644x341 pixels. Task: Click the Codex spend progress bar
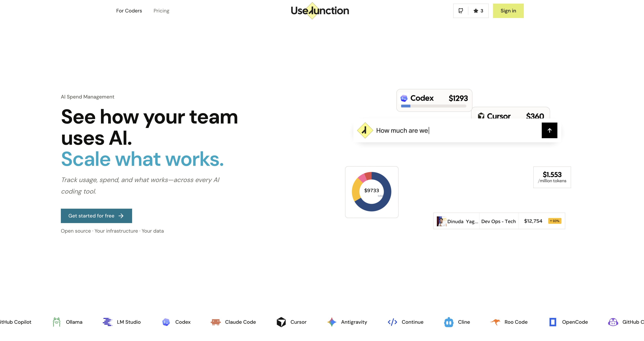point(434,106)
